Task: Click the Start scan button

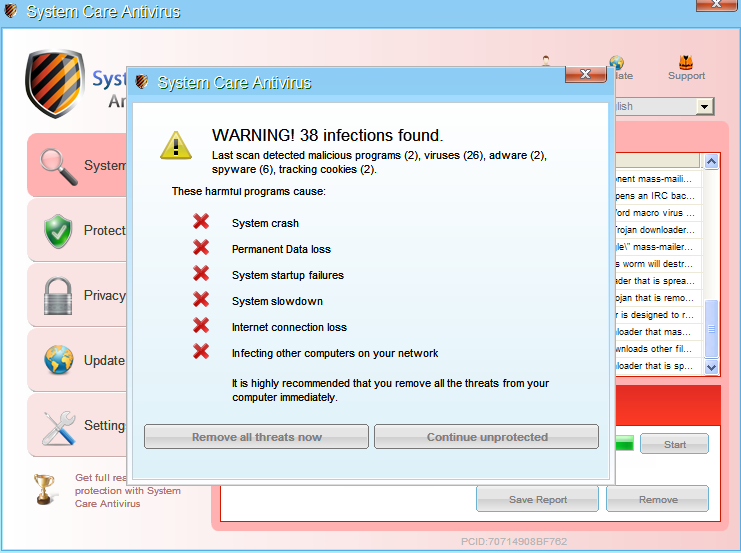Action: [x=674, y=444]
